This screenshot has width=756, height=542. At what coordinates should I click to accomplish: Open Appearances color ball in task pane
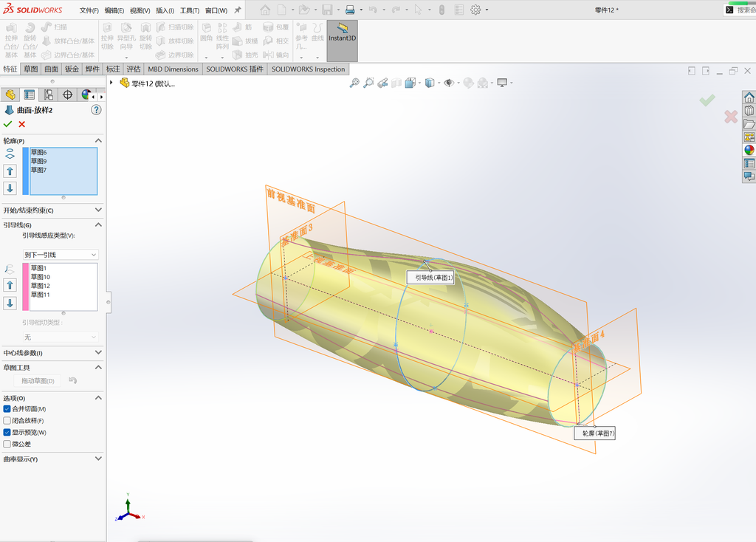pyautogui.click(x=749, y=150)
